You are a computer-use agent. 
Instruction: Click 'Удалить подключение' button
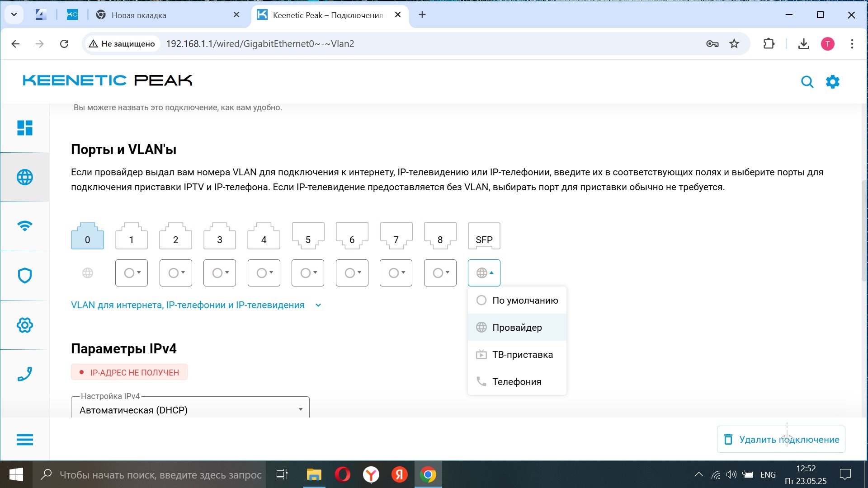click(x=781, y=439)
